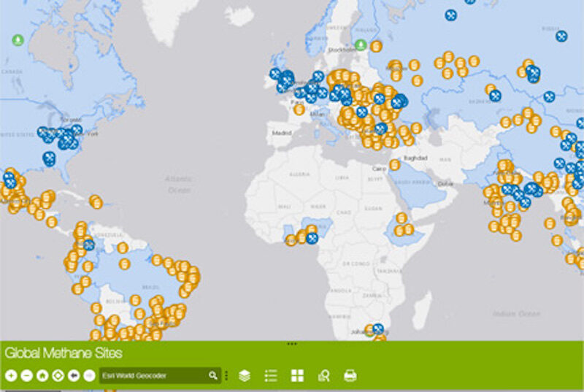Click the Indian Ocean label
Viewport: 584px width, 392px height.
coord(516,314)
